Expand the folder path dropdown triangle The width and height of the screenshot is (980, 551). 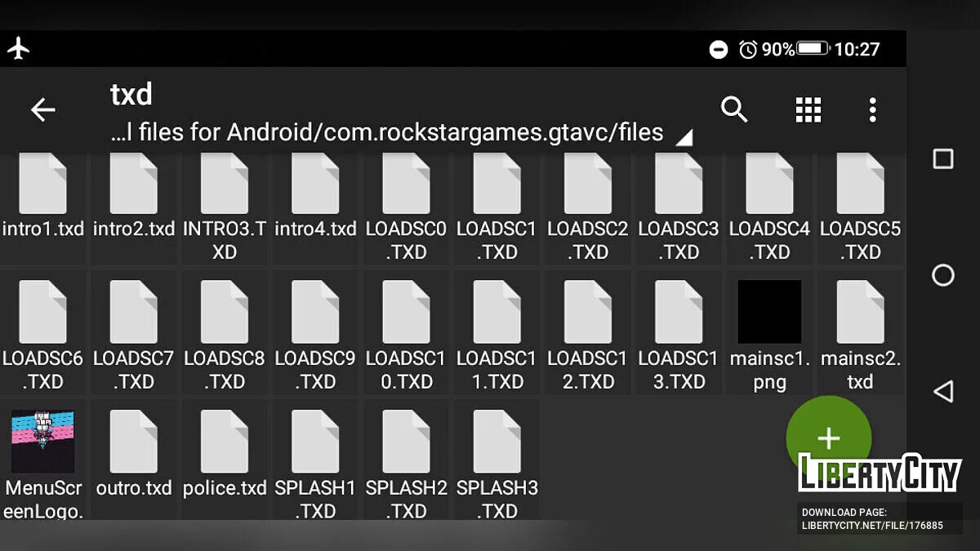tap(684, 138)
